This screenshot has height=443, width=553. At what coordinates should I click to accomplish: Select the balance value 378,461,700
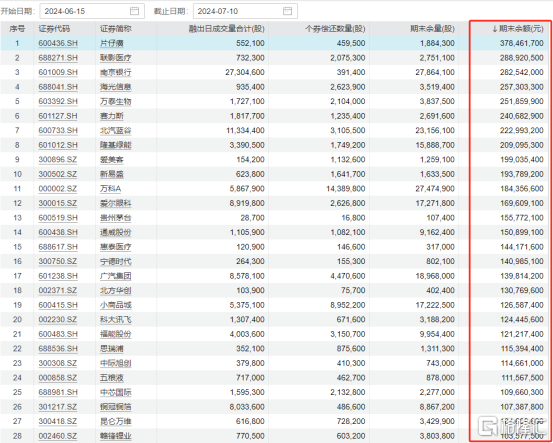[522, 43]
